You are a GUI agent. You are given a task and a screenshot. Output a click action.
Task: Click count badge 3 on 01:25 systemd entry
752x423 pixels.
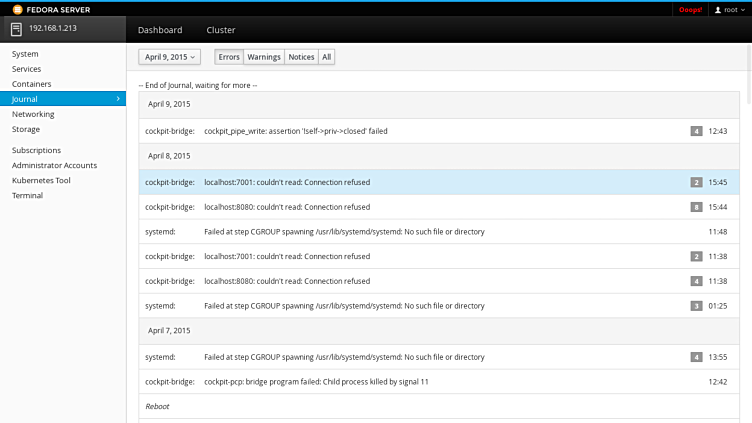pos(696,305)
